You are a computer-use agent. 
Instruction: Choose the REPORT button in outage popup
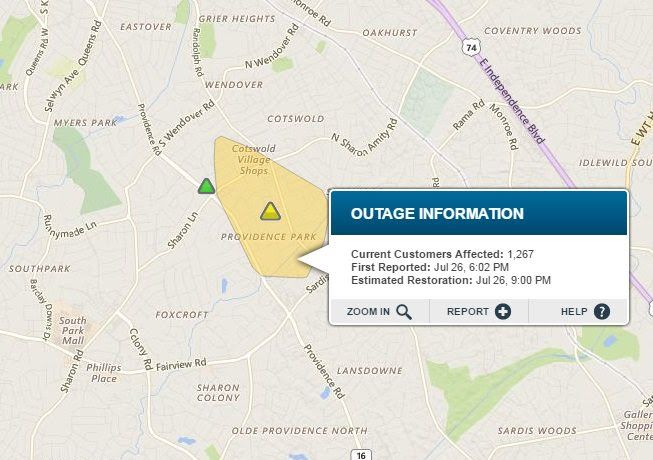[479, 311]
